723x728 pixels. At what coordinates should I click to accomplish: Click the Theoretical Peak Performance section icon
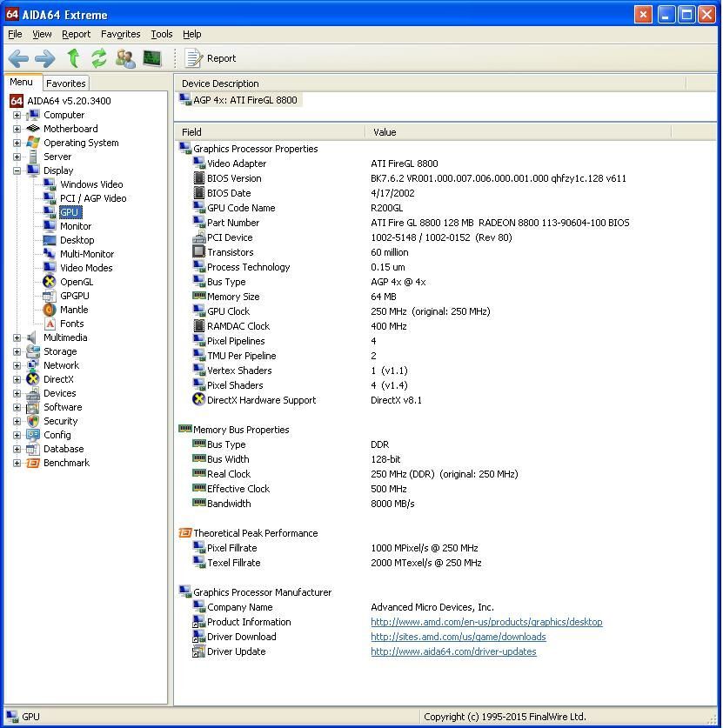tap(184, 532)
